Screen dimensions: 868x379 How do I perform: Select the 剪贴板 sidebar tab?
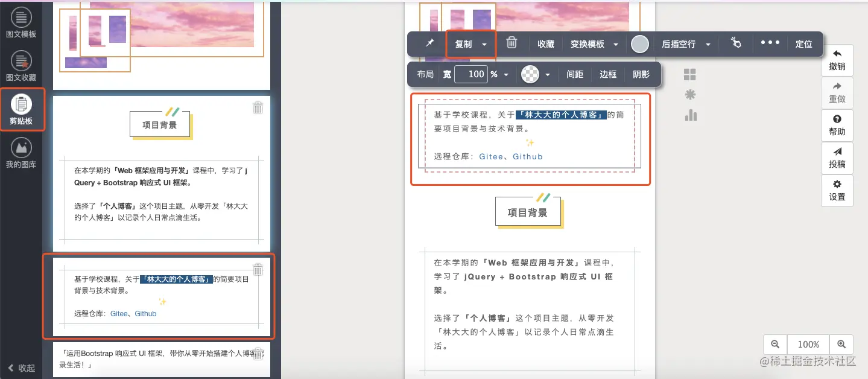[21, 110]
